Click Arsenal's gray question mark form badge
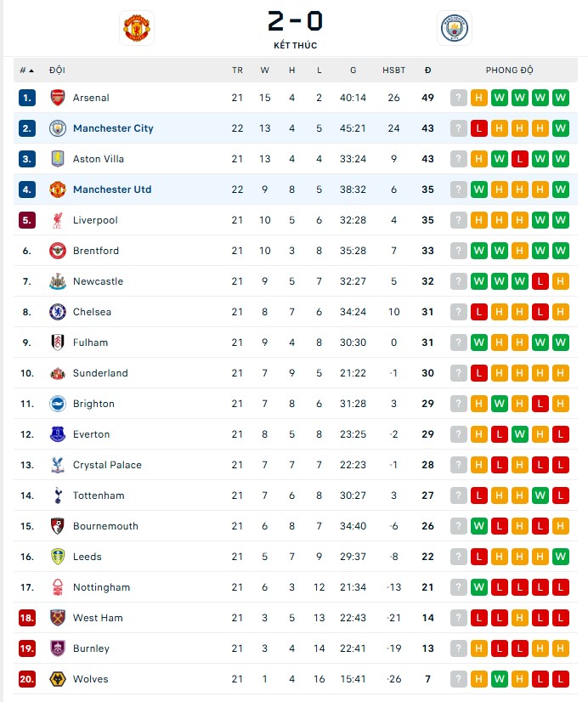 pyautogui.click(x=459, y=98)
